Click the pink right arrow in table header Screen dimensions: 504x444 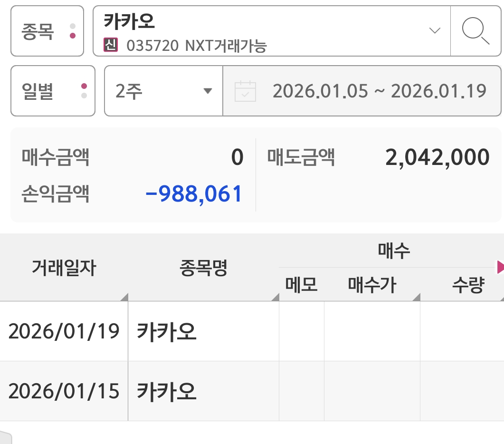pyautogui.click(x=500, y=267)
